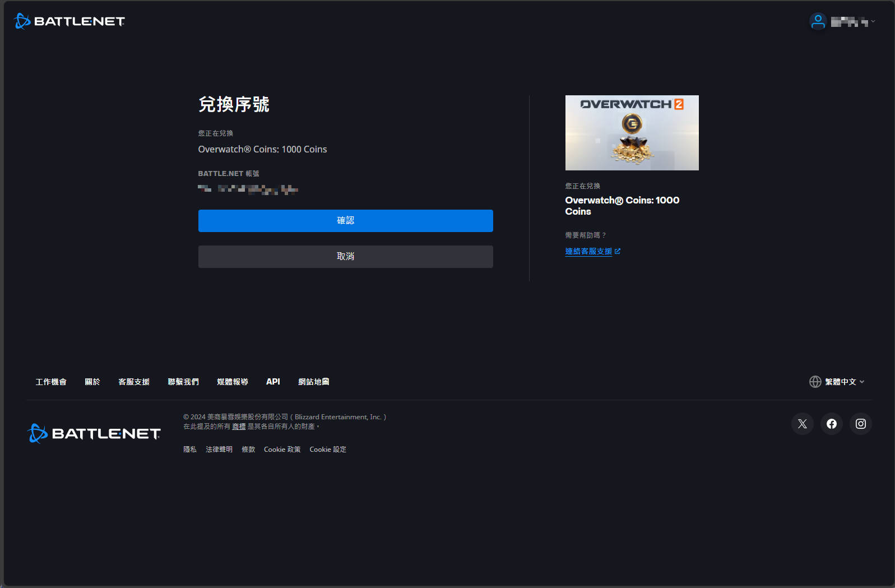Screen dimensions: 895x588
Task: Click the Overwatch 2 coins thumbnail
Action: pos(632,133)
